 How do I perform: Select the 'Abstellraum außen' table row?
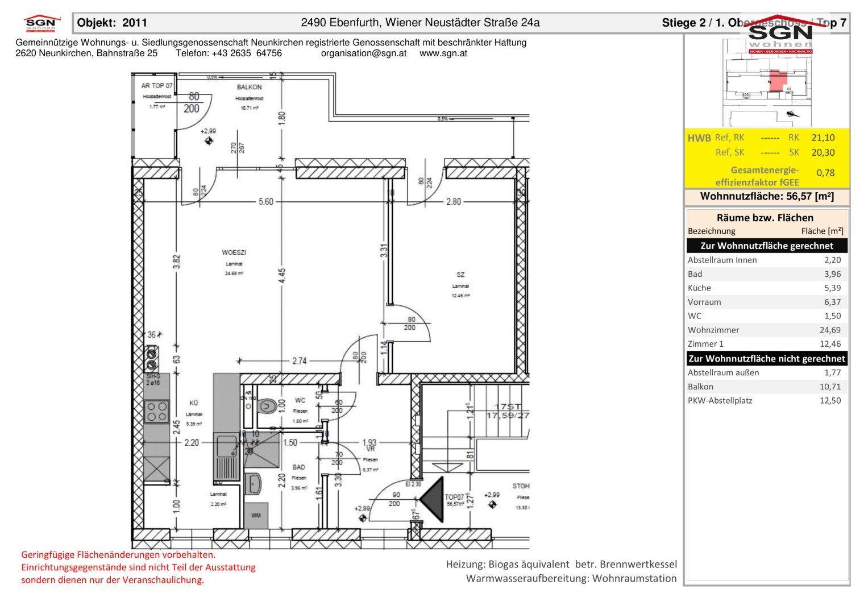tap(767, 372)
